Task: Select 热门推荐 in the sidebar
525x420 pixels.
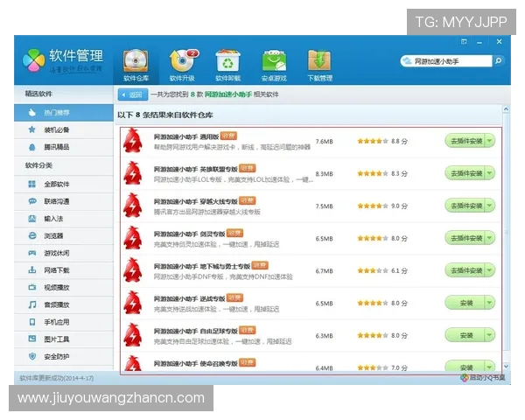Action: pos(64,113)
